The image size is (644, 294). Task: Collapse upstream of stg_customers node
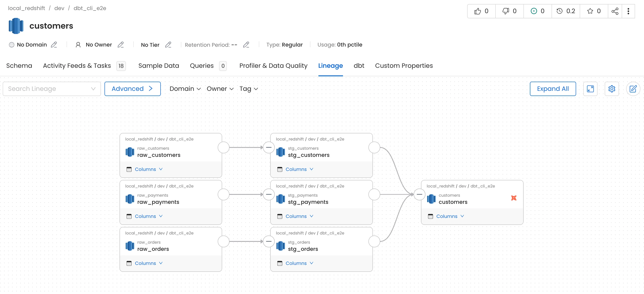click(x=268, y=147)
